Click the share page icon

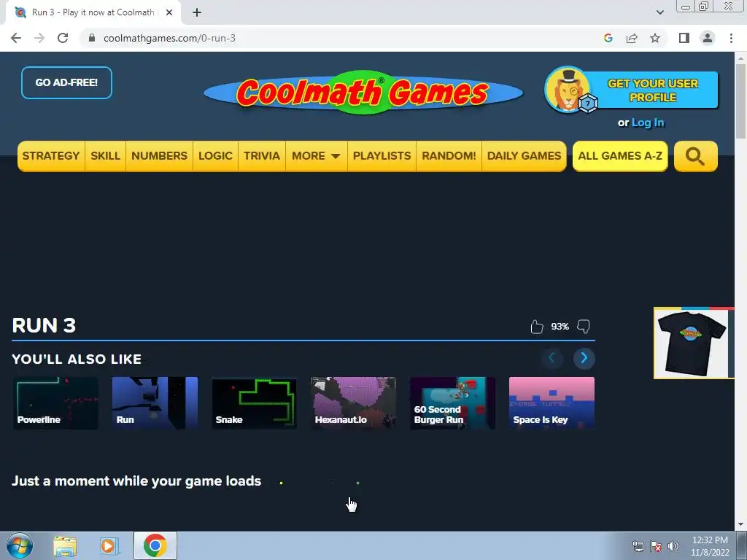click(632, 38)
